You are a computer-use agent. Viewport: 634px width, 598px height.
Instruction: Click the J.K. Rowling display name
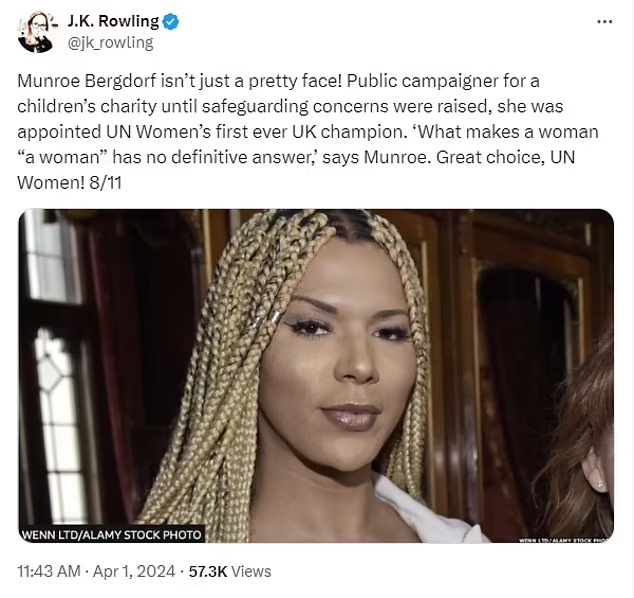tap(113, 21)
